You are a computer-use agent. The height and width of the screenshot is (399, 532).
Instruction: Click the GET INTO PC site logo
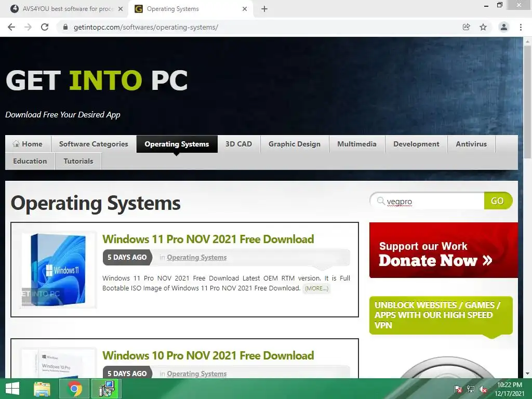(97, 81)
